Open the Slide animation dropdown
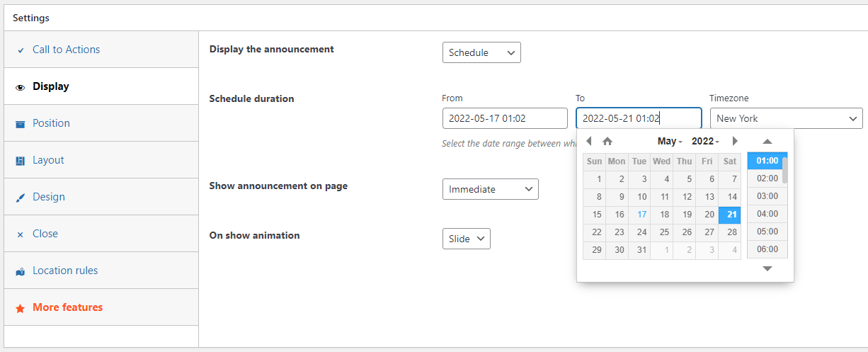868x352 pixels. [x=466, y=239]
